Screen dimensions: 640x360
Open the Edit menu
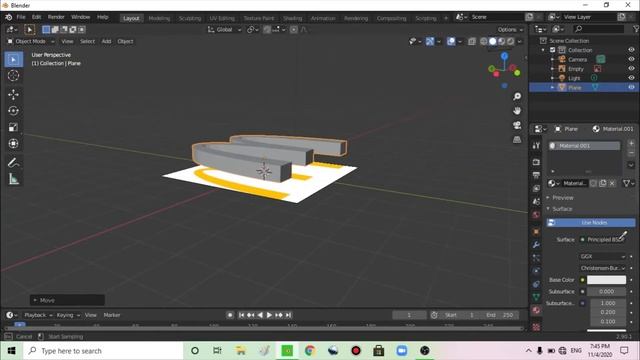coord(36,17)
